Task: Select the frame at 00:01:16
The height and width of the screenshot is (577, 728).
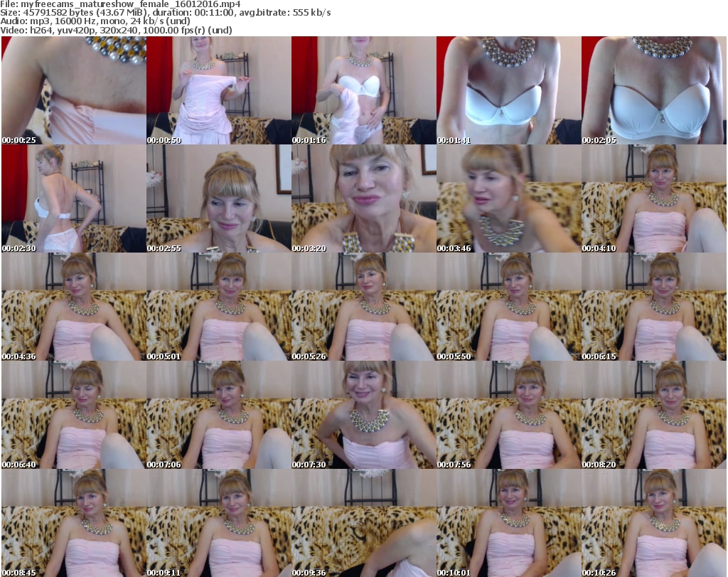Action: click(x=363, y=90)
